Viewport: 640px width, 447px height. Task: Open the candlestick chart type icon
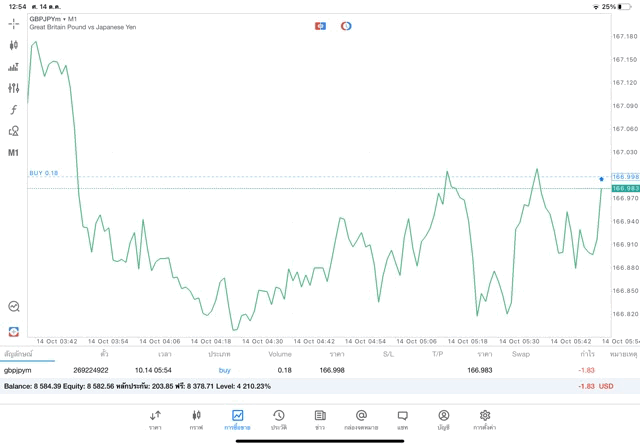pos(13,45)
